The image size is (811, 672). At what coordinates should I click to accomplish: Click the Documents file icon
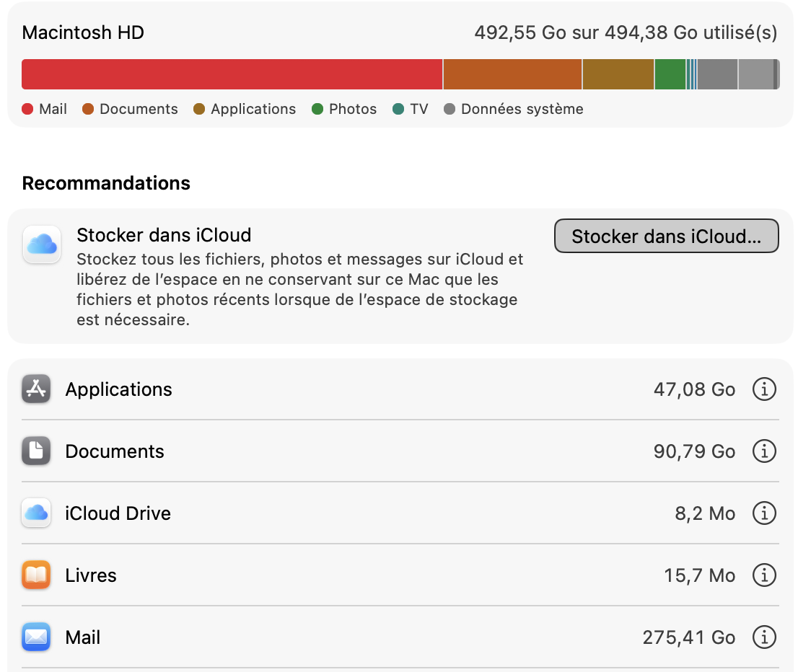pyautogui.click(x=36, y=451)
